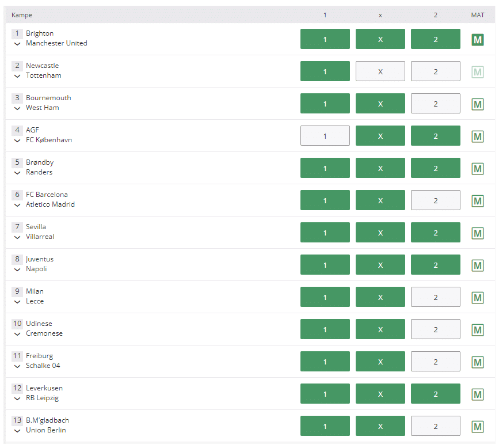The width and height of the screenshot is (499, 448).
Task: Click M icon for Sevilla vs Villarreal
Action: click(x=477, y=233)
